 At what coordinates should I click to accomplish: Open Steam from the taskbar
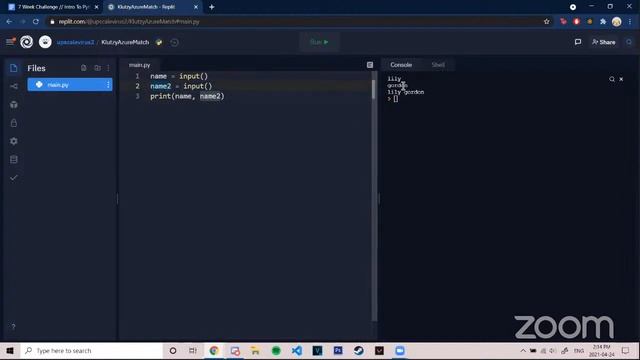point(358,351)
